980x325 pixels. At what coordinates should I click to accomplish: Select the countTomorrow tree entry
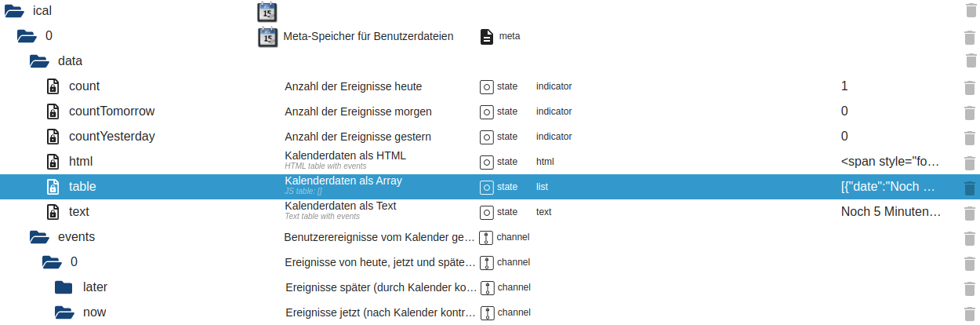pyautogui.click(x=111, y=111)
